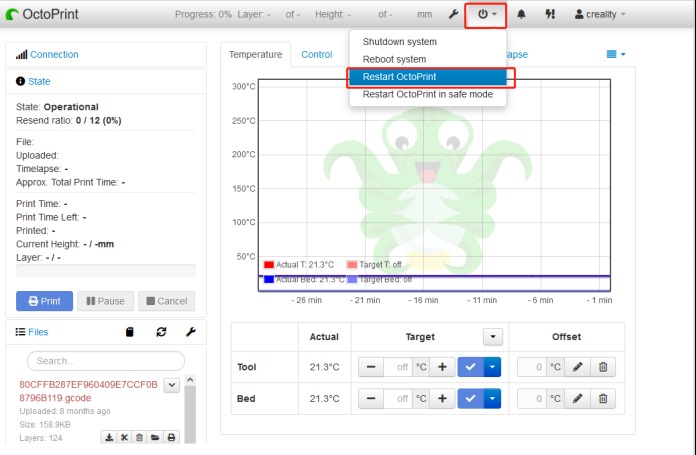Open the Files settings wrench
The image size is (696, 455).
pyautogui.click(x=191, y=332)
